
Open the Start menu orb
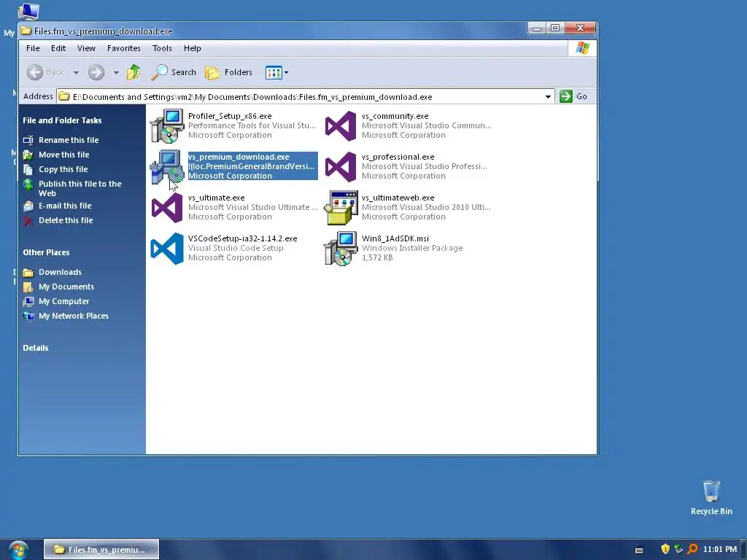pyautogui.click(x=18, y=551)
